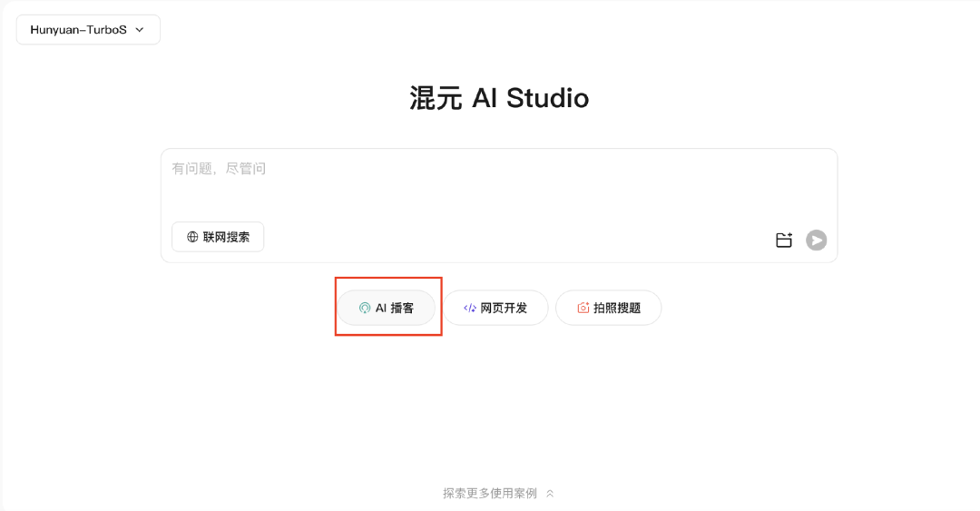The width and height of the screenshot is (980, 511).
Task: Click the down chevron next to Hunyuan-TurboS
Action: pyautogui.click(x=140, y=29)
